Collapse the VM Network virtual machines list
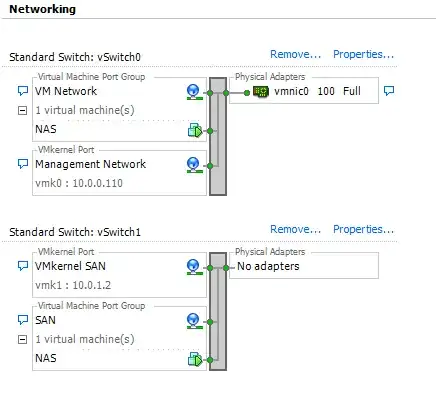The width and height of the screenshot is (436, 404). tap(22, 110)
